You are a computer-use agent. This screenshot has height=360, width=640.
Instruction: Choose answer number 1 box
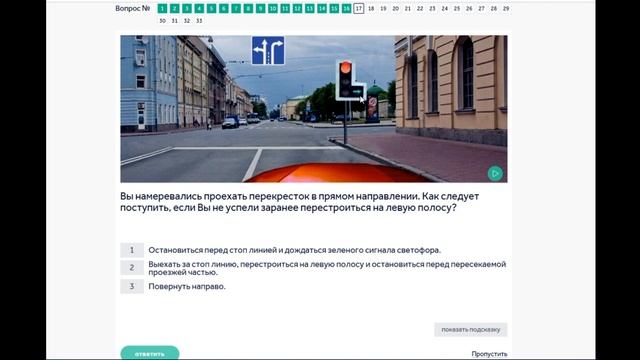pos(132,250)
